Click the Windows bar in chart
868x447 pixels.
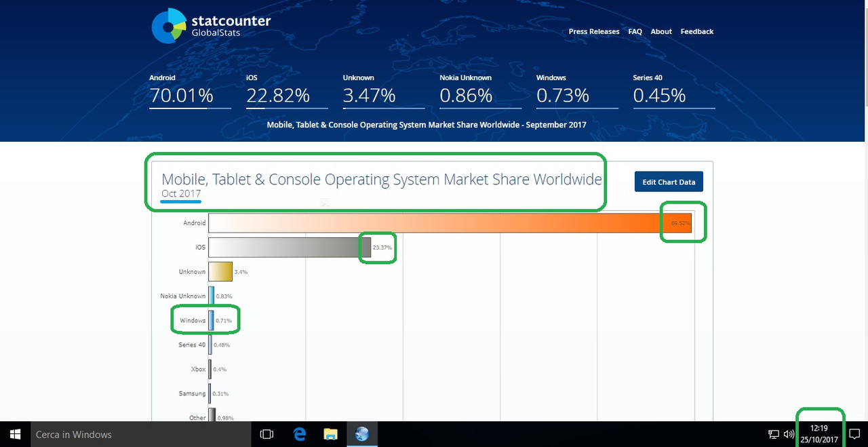[211, 320]
